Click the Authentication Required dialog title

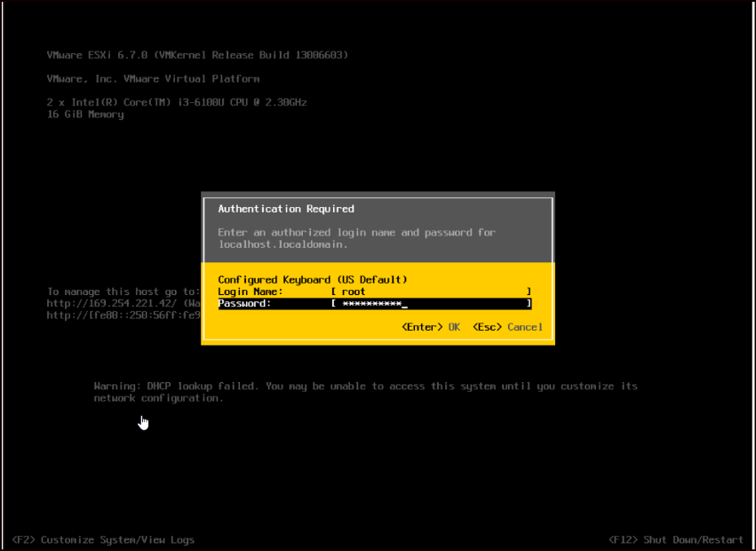286,209
